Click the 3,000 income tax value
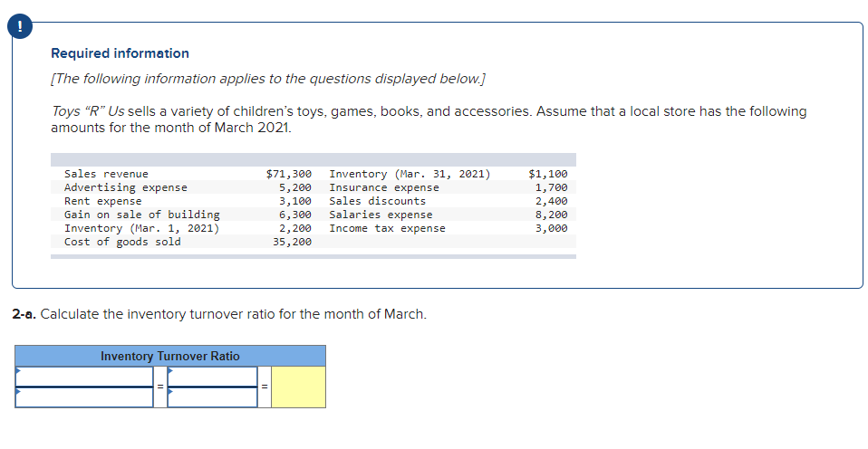Screen dimensions: 868x449 [x=552, y=228]
